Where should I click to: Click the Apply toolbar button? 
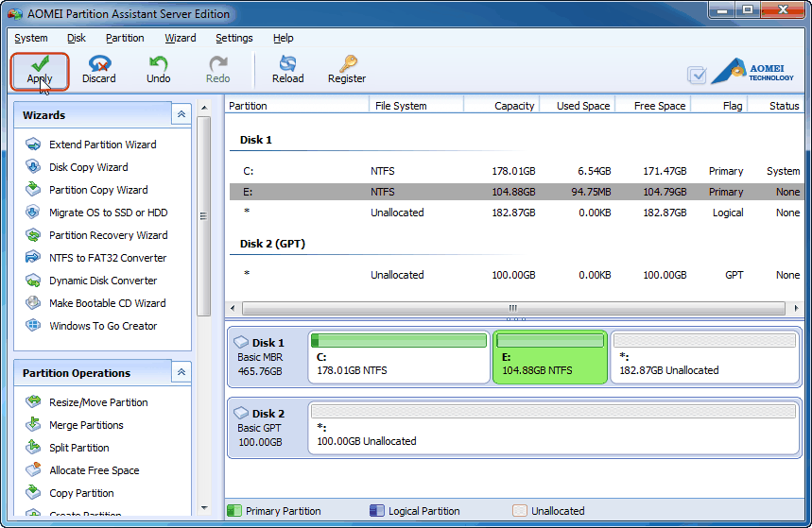click(x=40, y=71)
